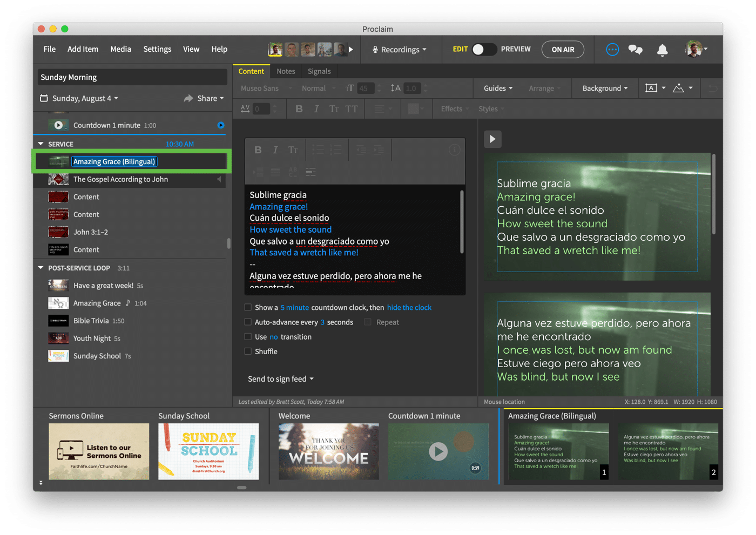Click the bulleted list icon in lyrics editor
Screen dimensions: 756x535
point(318,150)
